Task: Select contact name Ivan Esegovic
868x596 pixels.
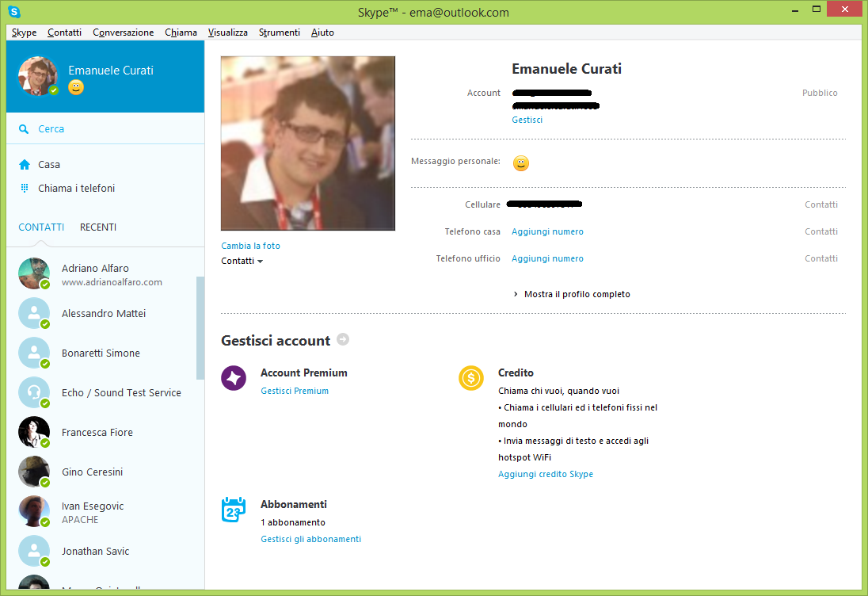Action: coord(93,506)
